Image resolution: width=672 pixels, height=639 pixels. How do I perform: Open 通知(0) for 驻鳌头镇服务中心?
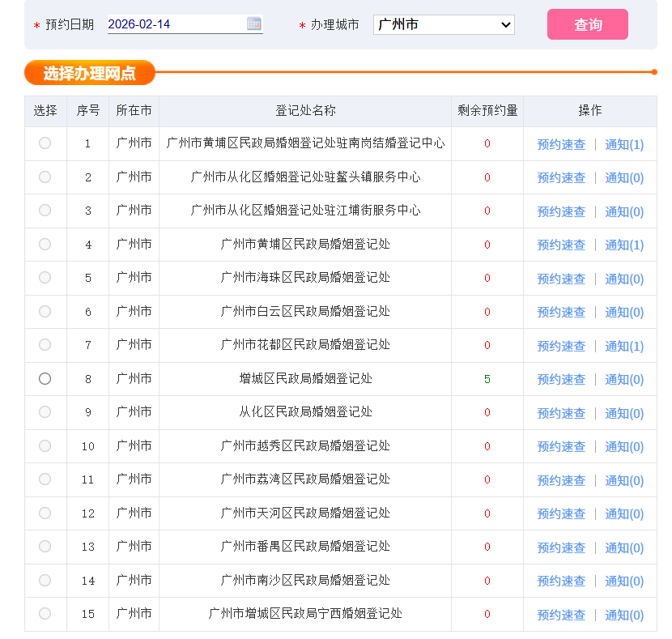(623, 177)
